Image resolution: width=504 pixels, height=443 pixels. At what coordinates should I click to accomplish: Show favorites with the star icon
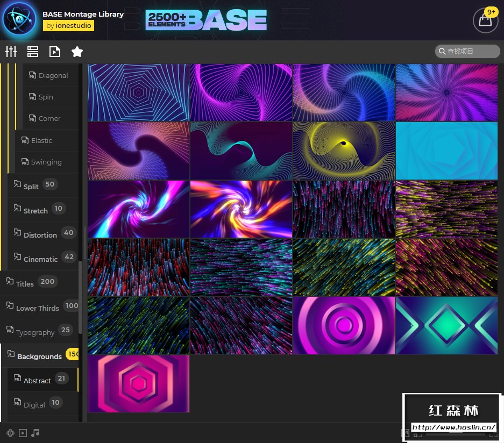(77, 52)
